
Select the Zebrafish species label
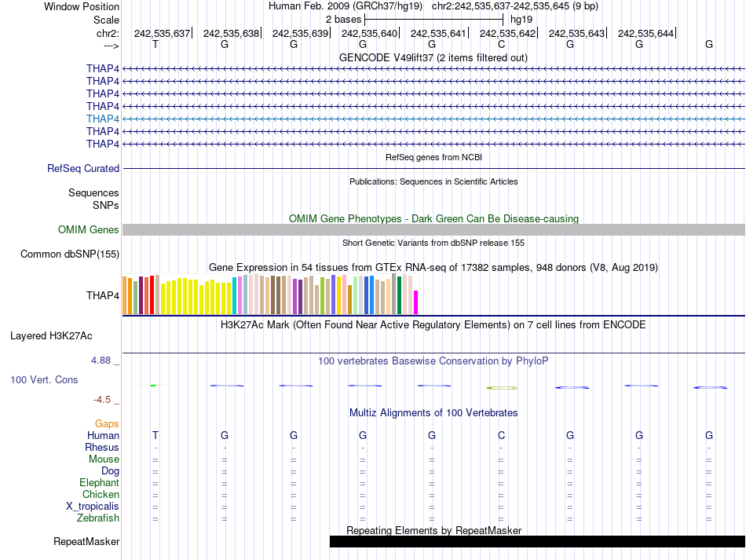pos(98,518)
